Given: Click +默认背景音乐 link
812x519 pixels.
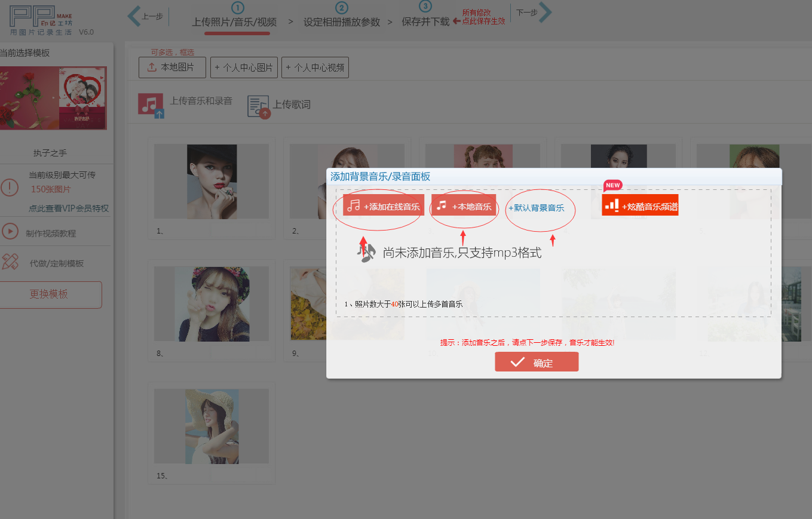Looking at the screenshot, I should pos(537,208).
